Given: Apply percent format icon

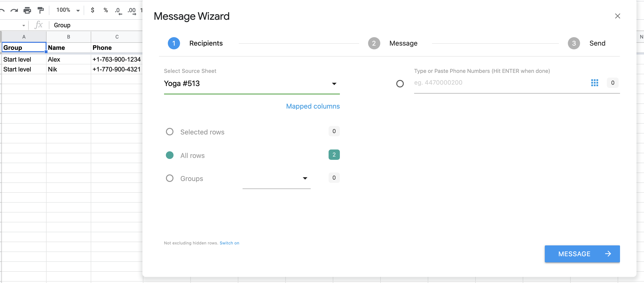Looking at the screenshot, I should [x=106, y=11].
